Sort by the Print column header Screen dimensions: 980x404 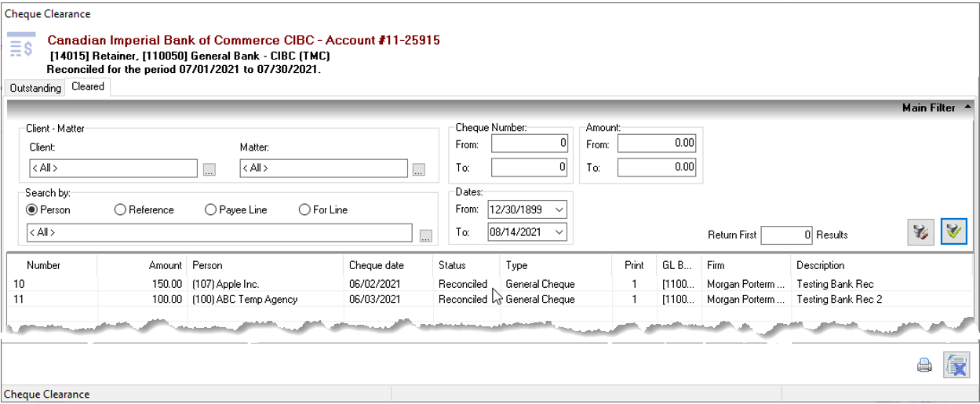tap(635, 265)
